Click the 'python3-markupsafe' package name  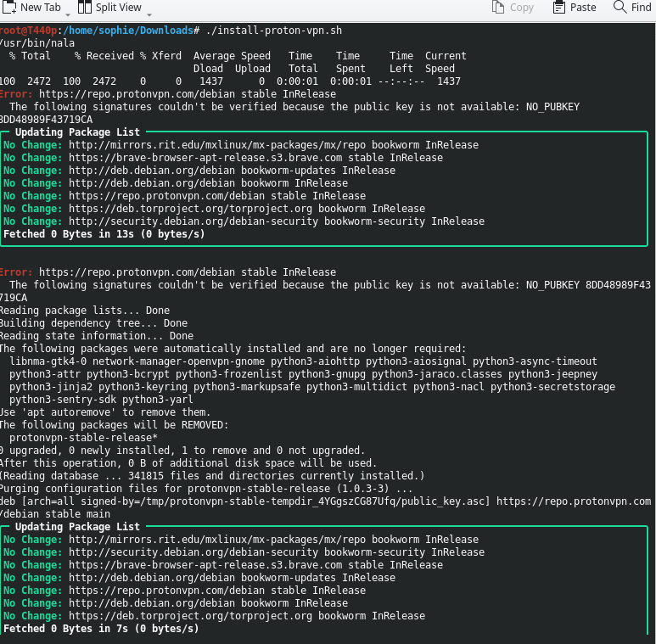pyautogui.click(x=247, y=387)
